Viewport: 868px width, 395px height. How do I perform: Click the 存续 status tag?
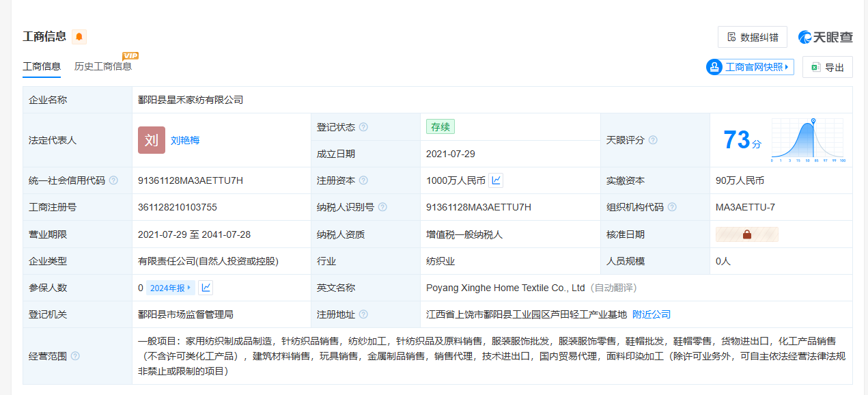(440, 126)
